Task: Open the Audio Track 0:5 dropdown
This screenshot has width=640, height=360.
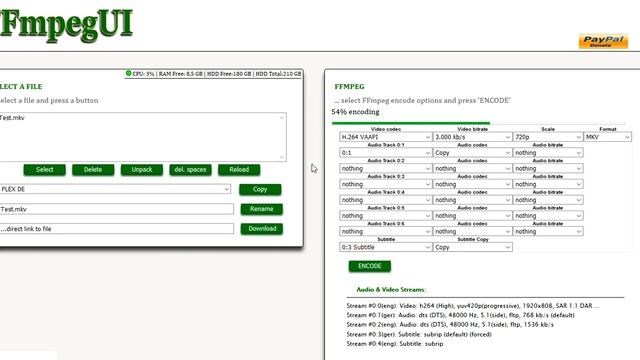Action: (385, 216)
